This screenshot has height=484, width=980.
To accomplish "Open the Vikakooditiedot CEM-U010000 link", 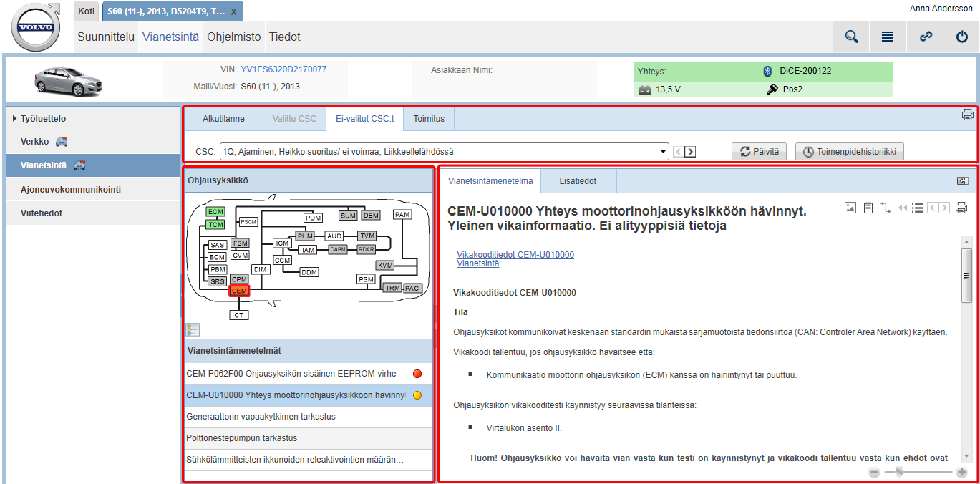I will tap(515, 255).
